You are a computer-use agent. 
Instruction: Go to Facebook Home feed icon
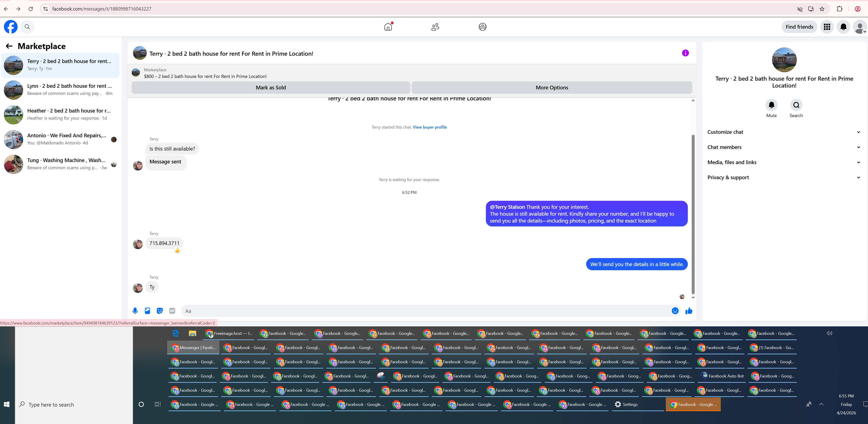point(388,27)
